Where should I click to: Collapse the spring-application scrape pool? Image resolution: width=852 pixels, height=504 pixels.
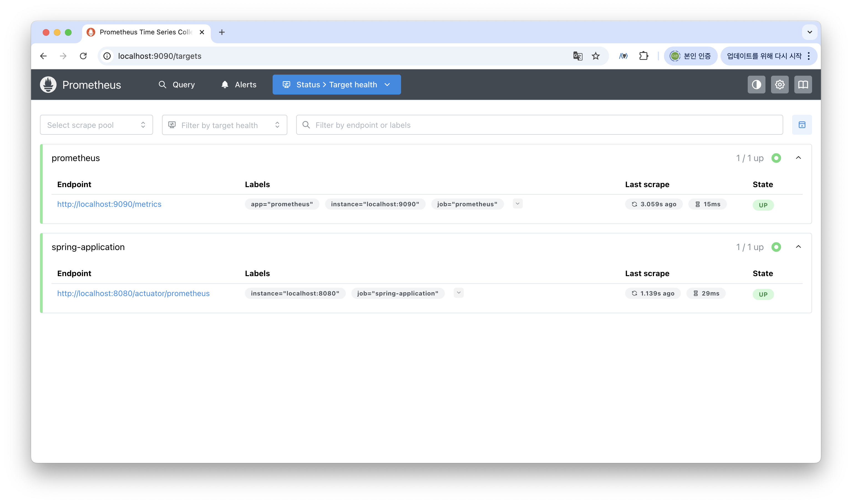[x=798, y=247]
